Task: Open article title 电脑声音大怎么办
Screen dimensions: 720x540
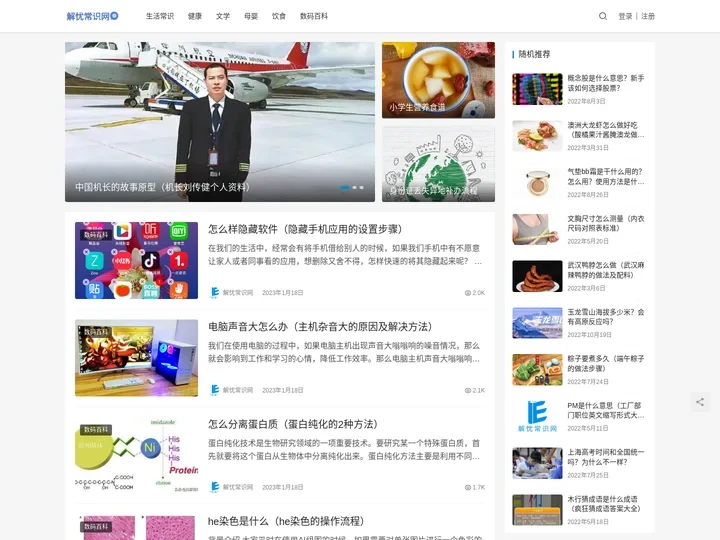Action: pyautogui.click(x=320, y=326)
